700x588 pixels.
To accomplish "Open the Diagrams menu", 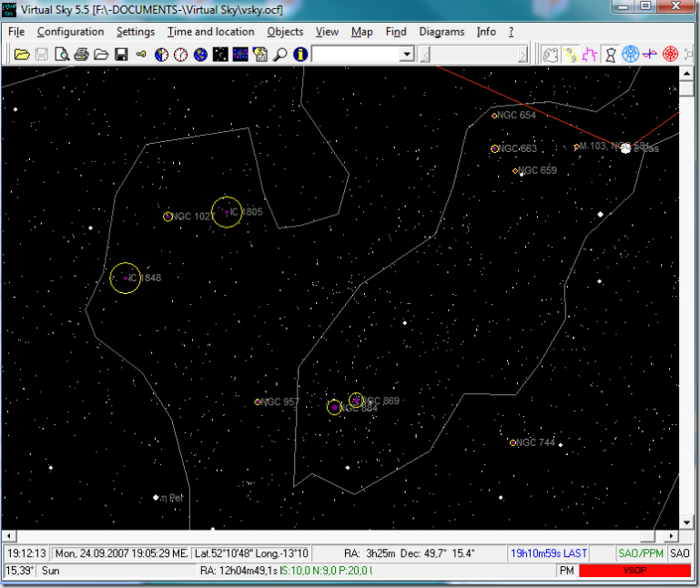I will 441,31.
